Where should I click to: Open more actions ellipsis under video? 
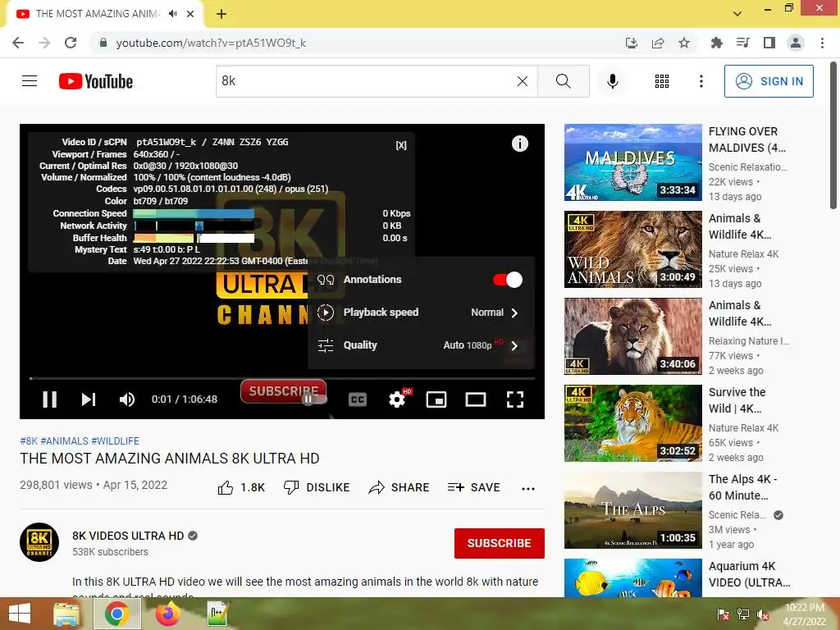point(528,488)
